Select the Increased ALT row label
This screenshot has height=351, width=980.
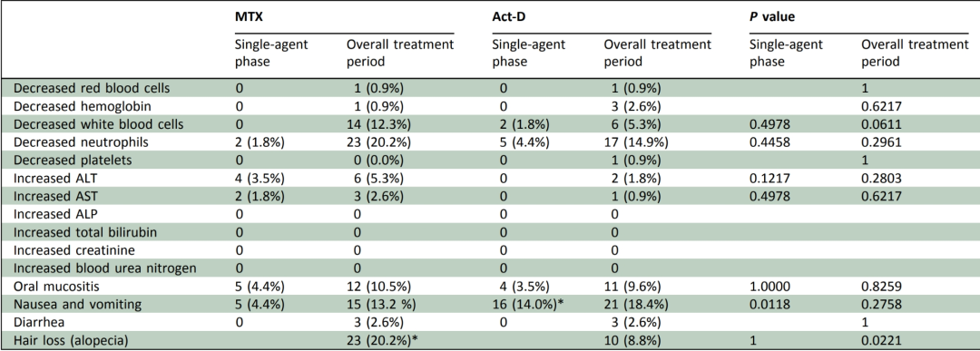pyautogui.click(x=49, y=179)
